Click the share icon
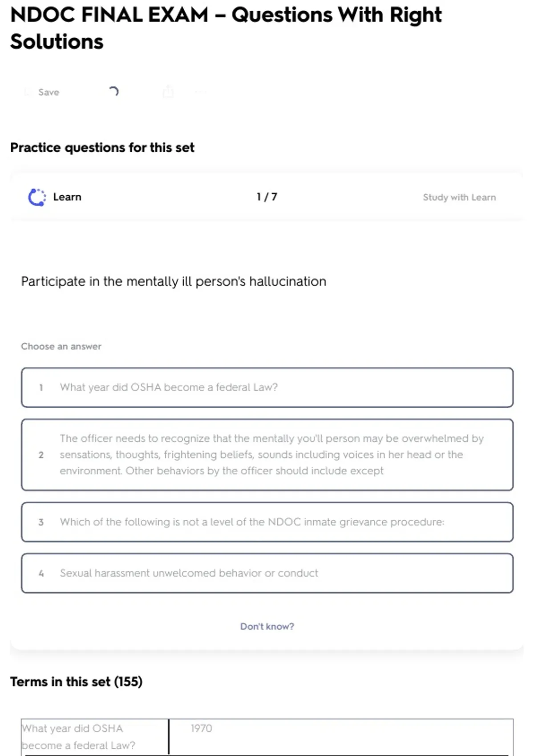 click(x=168, y=92)
